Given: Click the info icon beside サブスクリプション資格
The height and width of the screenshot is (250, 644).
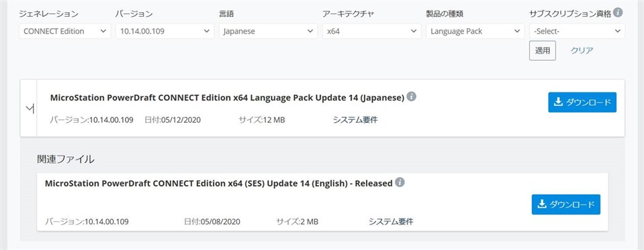Looking at the screenshot, I should pos(618,13).
